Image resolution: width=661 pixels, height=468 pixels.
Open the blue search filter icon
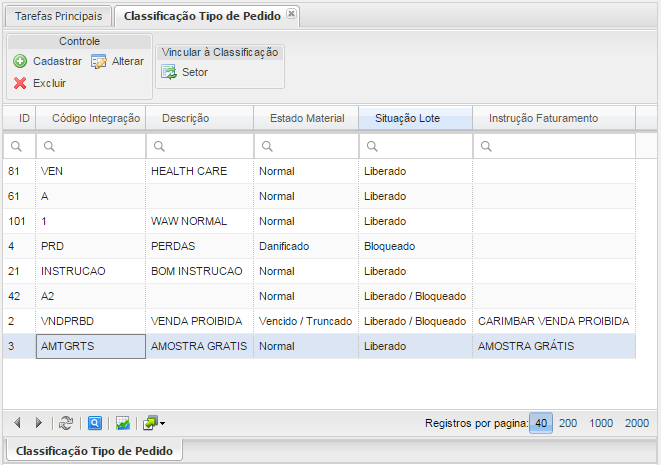pos(95,423)
